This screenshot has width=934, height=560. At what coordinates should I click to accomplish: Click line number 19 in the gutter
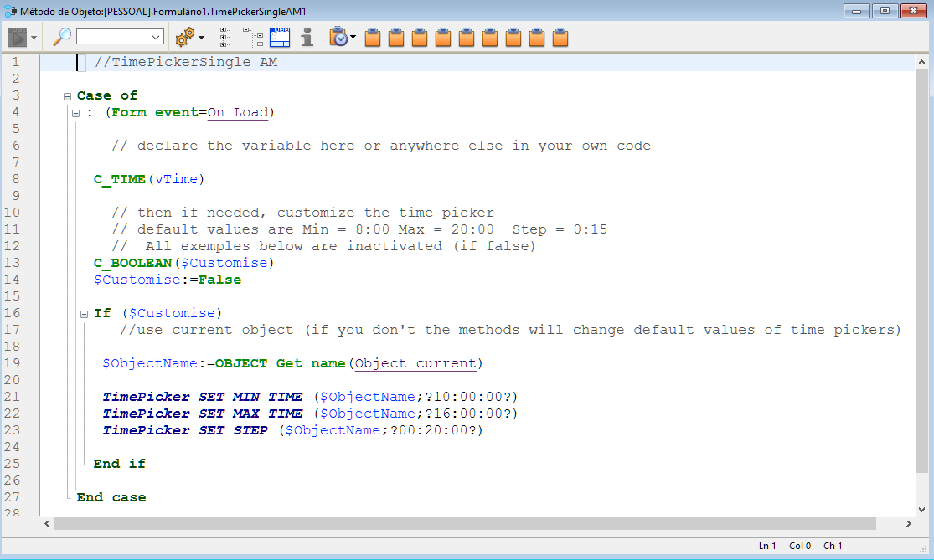tap(12, 363)
